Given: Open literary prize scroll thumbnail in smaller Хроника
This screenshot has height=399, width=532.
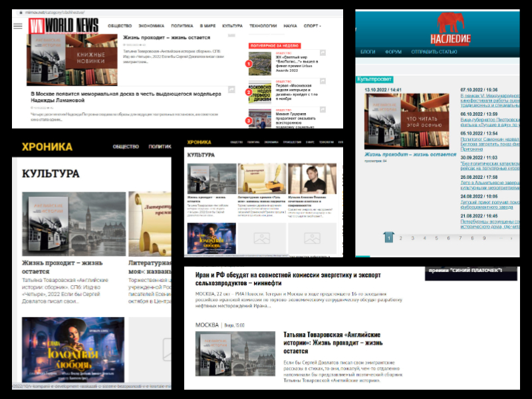Looking at the screenshot, I should click(261, 179).
